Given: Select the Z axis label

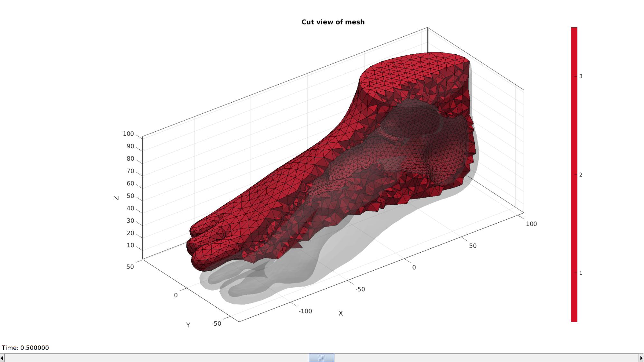Looking at the screenshot, I should click(x=116, y=198).
